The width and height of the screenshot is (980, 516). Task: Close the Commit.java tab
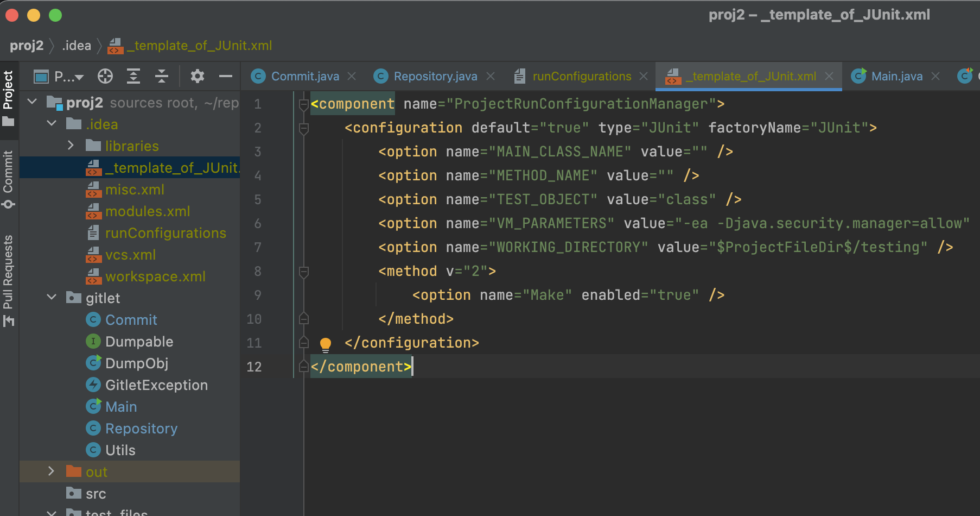coord(352,77)
